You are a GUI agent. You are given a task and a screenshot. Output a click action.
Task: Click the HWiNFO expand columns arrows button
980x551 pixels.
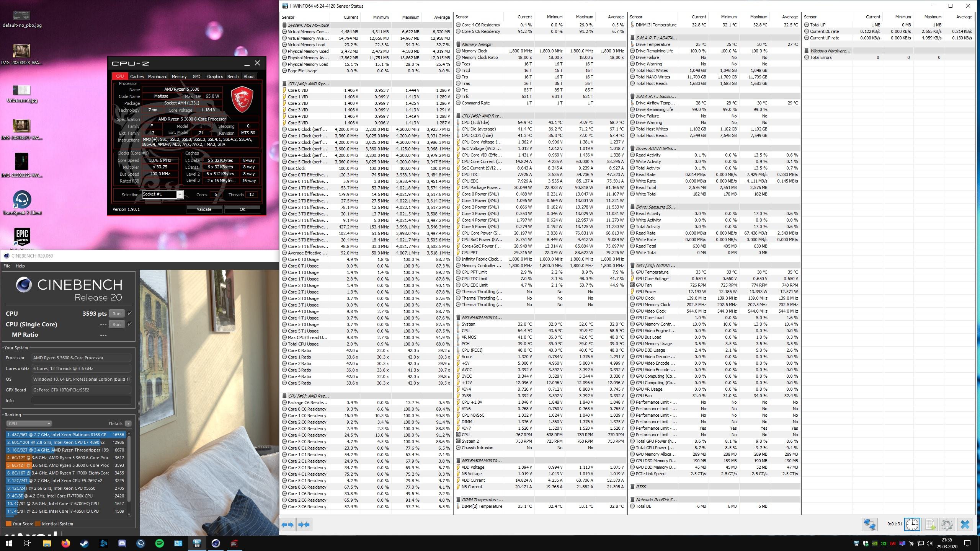(287, 525)
